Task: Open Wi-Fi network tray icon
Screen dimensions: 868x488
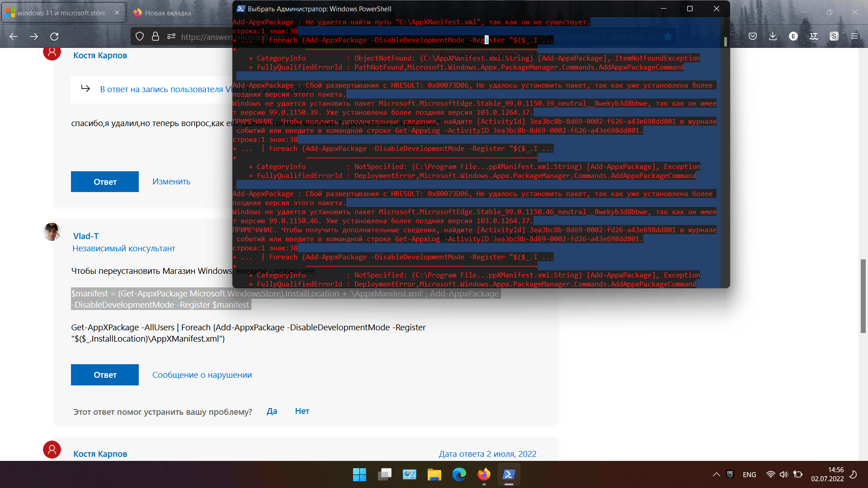Action: click(x=770, y=474)
